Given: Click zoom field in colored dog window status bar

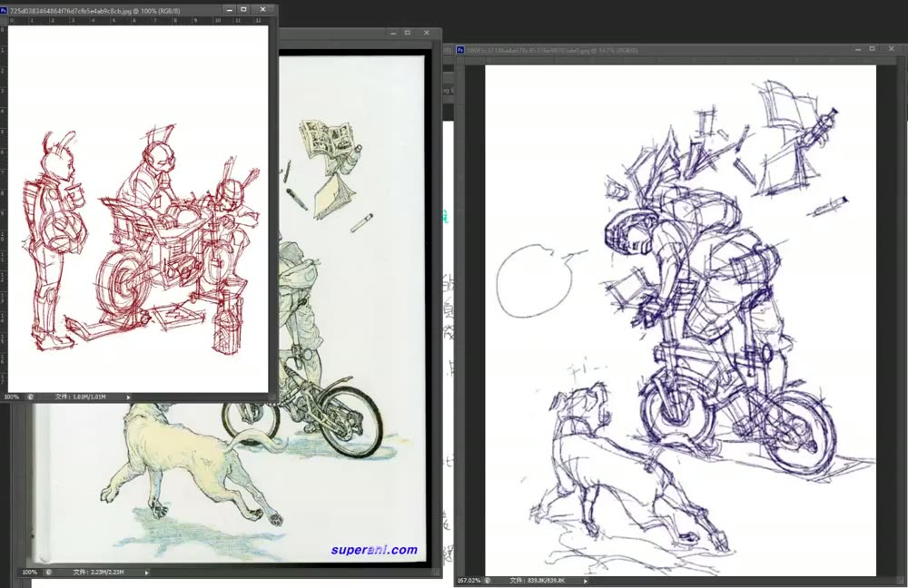Looking at the screenshot, I should click(x=30, y=573).
